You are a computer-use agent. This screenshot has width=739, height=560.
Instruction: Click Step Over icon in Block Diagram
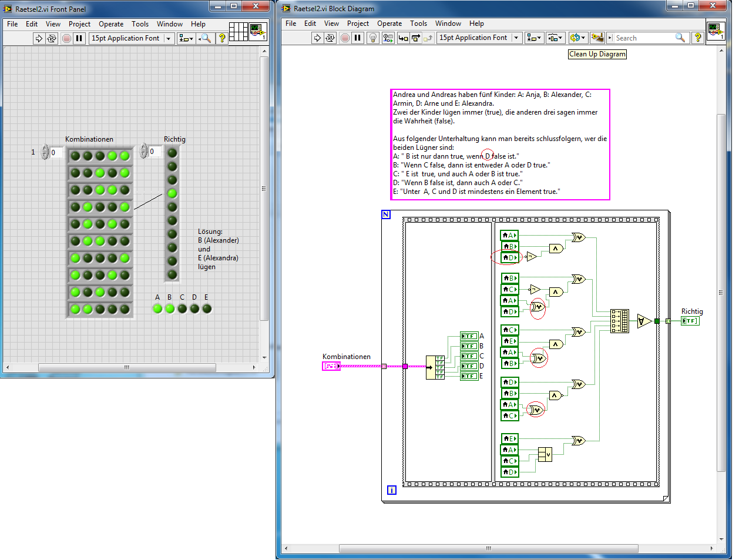[x=416, y=38]
